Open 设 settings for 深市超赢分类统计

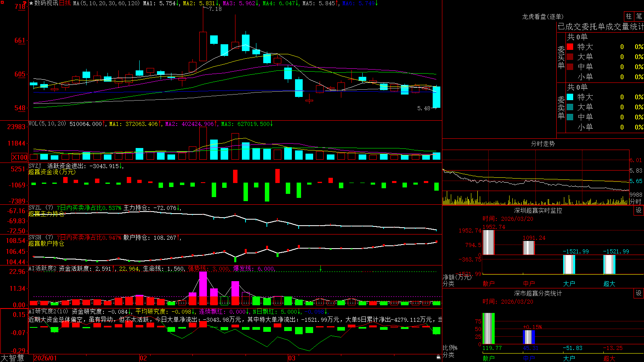pyautogui.click(x=639, y=293)
